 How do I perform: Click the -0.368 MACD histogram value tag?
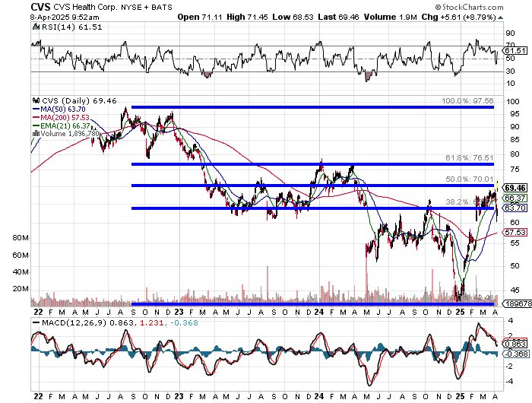[x=515, y=353]
